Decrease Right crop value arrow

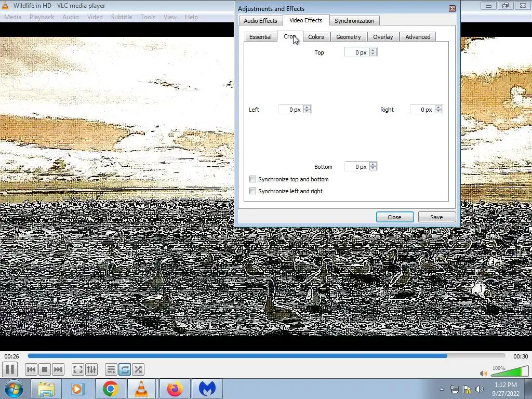coord(438,111)
